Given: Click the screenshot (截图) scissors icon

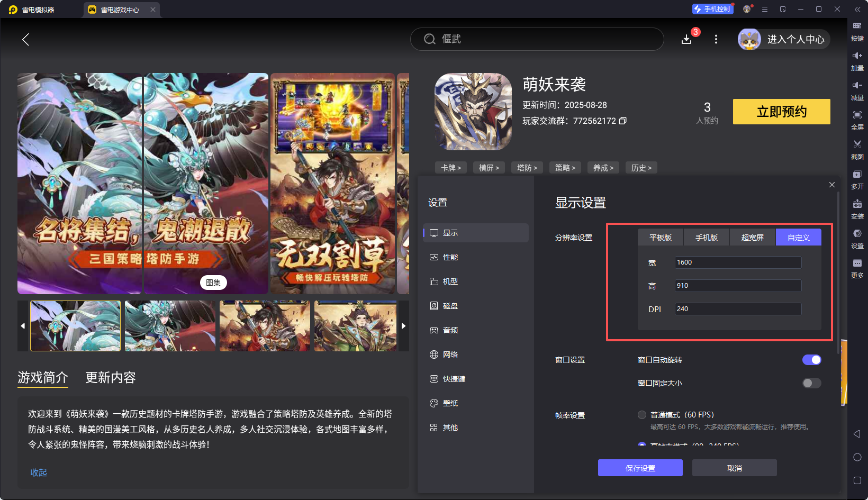Looking at the screenshot, I should (857, 144).
